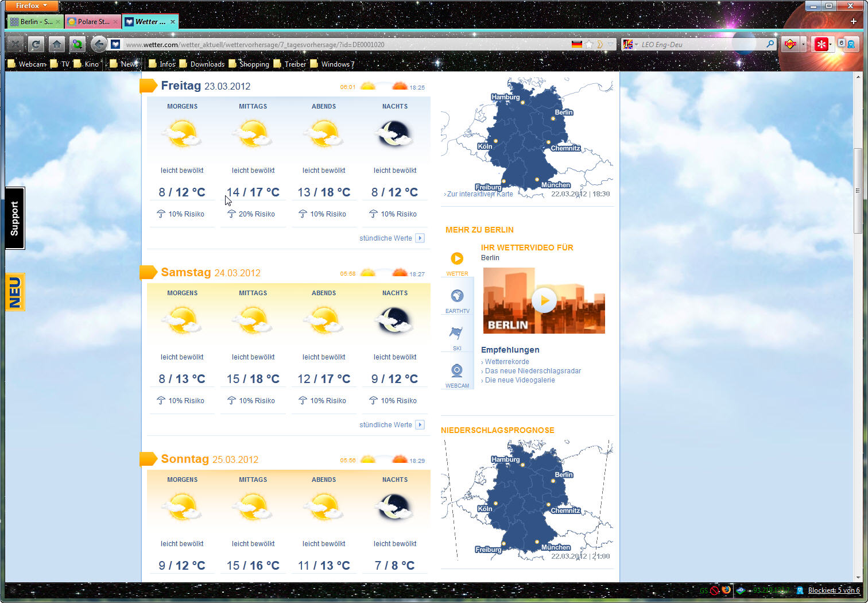Open the Firefox application menu
Image resolution: width=868 pixels, height=603 pixels.
(32, 6)
